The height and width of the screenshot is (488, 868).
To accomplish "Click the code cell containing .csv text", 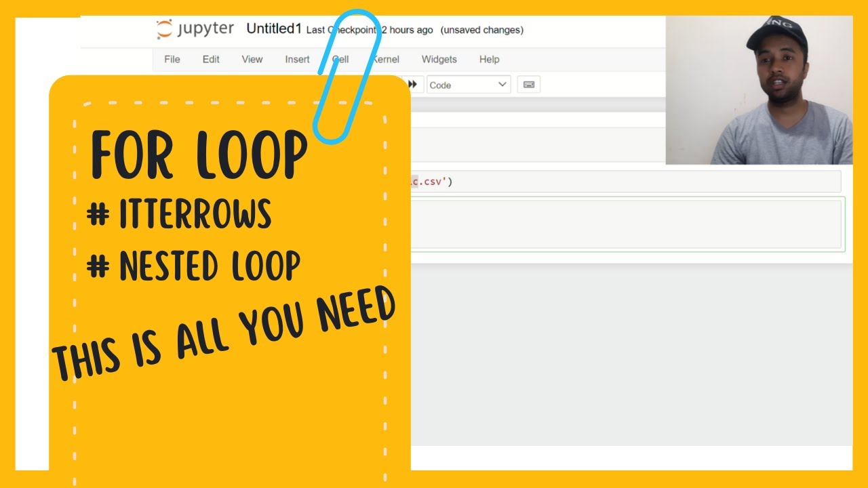I will pyautogui.click(x=625, y=182).
